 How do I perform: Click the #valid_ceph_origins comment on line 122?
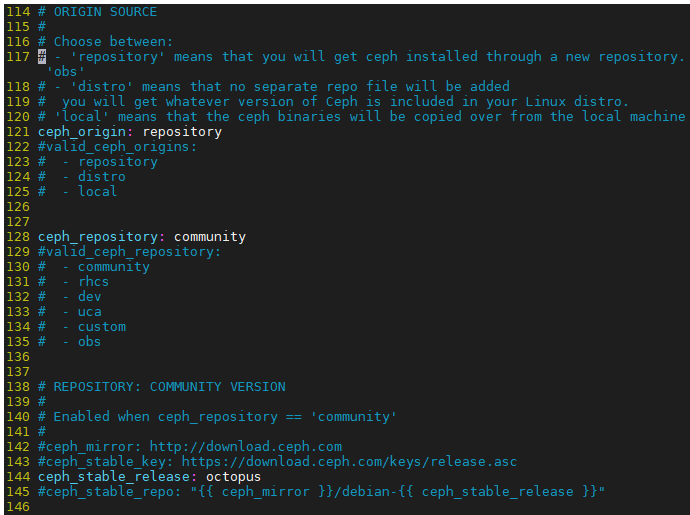pyautogui.click(x=117, y=147)
